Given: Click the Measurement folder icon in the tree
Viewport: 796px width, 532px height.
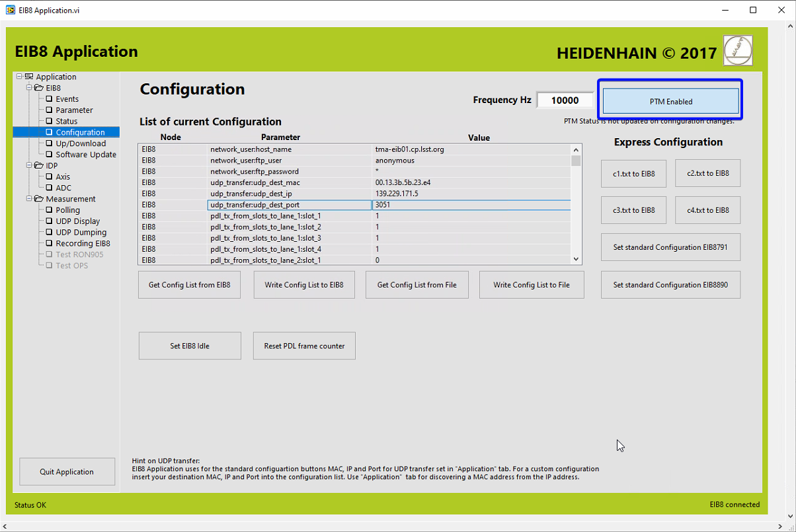Looking at the screenshot, I should (x=39, y=199).
